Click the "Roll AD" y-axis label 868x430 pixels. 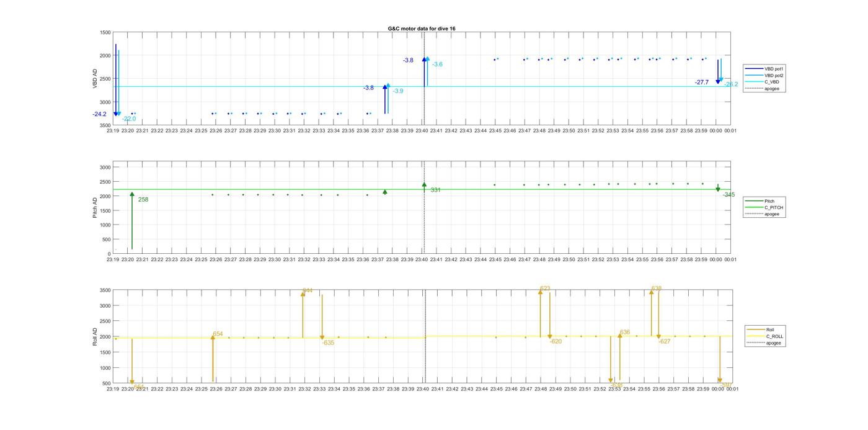(x=95, y=336)
